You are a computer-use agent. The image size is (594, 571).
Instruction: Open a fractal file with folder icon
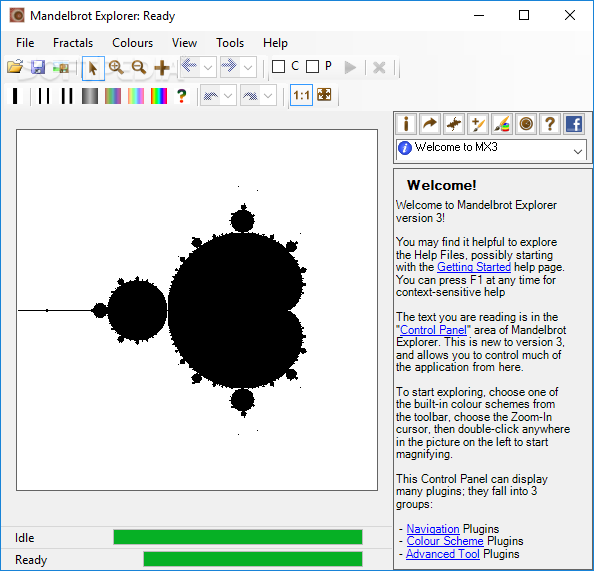click(x=15, y=67)
